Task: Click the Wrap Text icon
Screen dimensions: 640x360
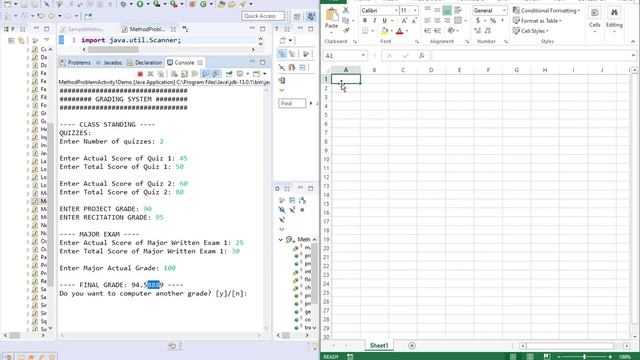Action: pyautogui.click(x=458, y=10)
